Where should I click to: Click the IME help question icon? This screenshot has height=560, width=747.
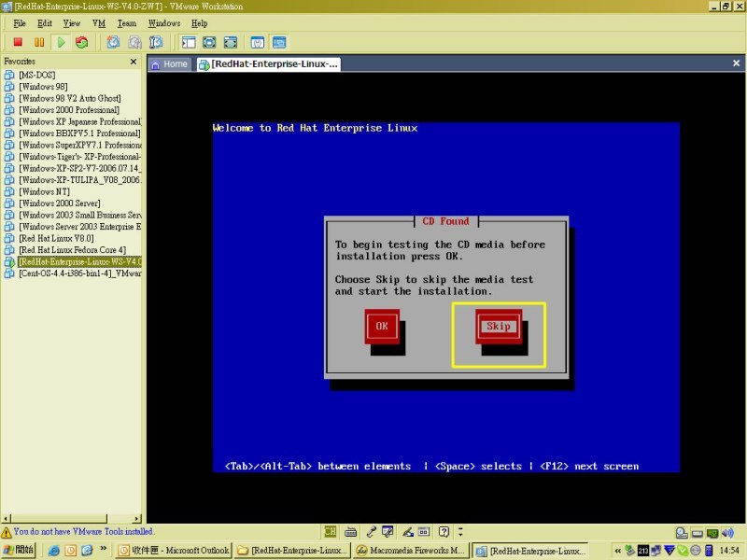pos(444,531)
